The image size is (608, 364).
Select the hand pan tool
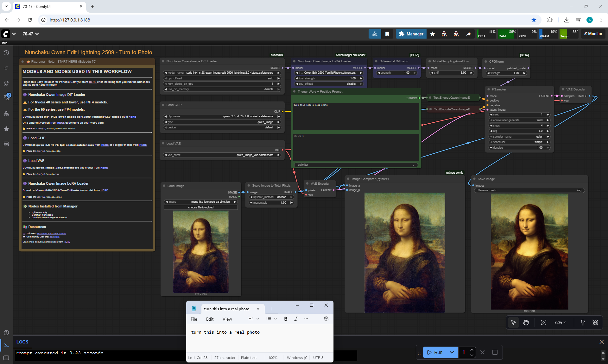point(526,323)
